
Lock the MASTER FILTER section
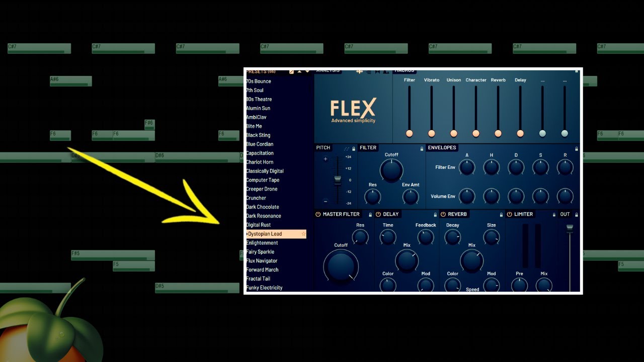tap(370, 215)
